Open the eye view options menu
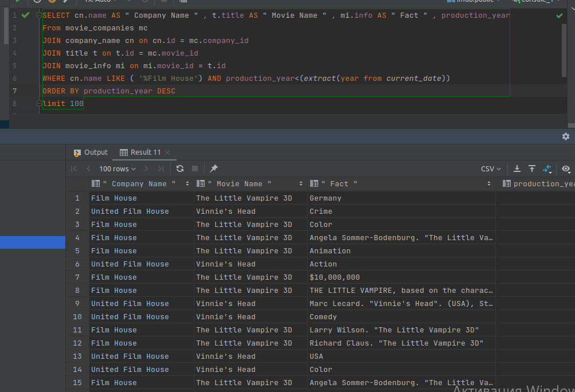Image resolution: width=575 pixels, height=392 pixels. (x=566, y=168)
